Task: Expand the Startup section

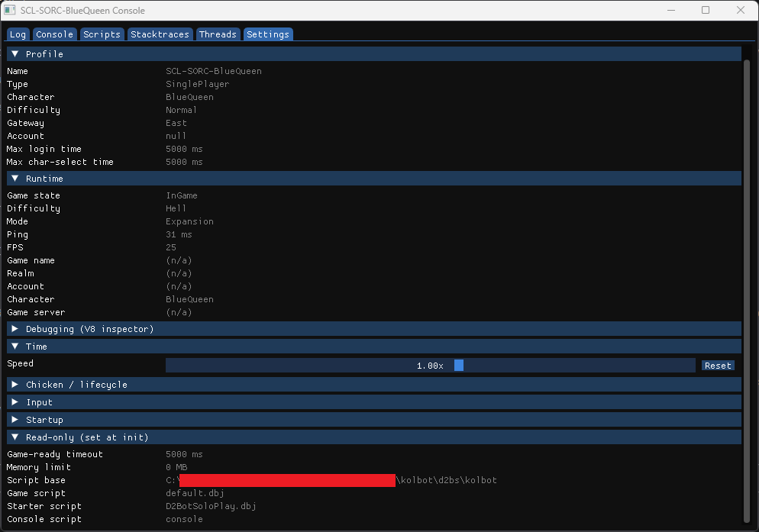Action: 373,419
